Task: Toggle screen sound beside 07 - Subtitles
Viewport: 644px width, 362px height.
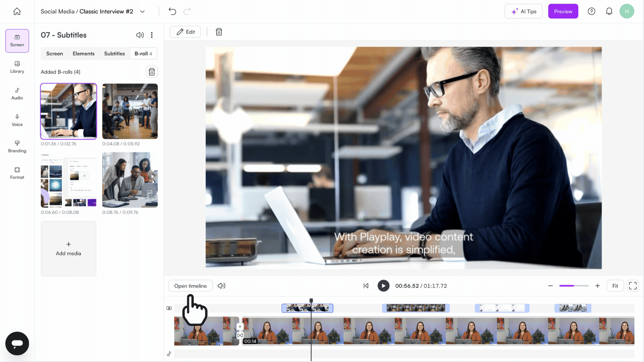Action: point(140,35)
